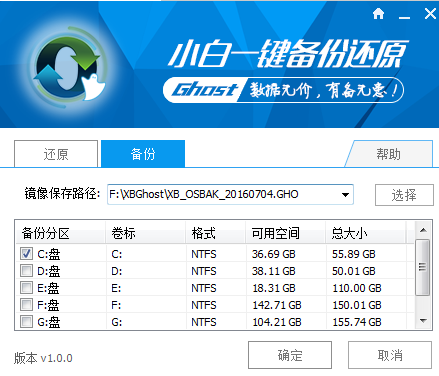Click the partition list scroll down arrow
The image size is (439, 376).
[x=423, y=321]
